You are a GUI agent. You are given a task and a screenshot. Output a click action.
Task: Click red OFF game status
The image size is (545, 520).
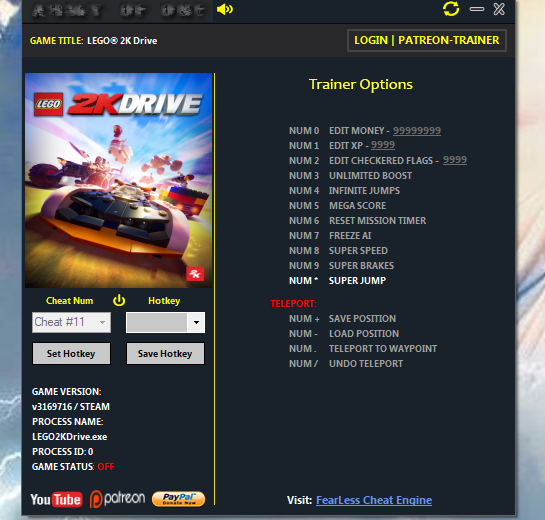point(106,466)
